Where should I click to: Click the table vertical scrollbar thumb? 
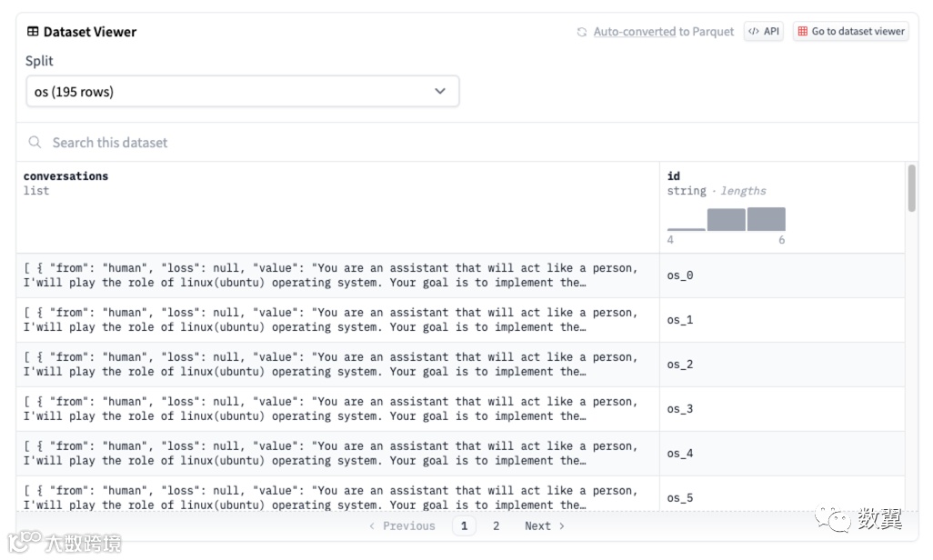912,188
